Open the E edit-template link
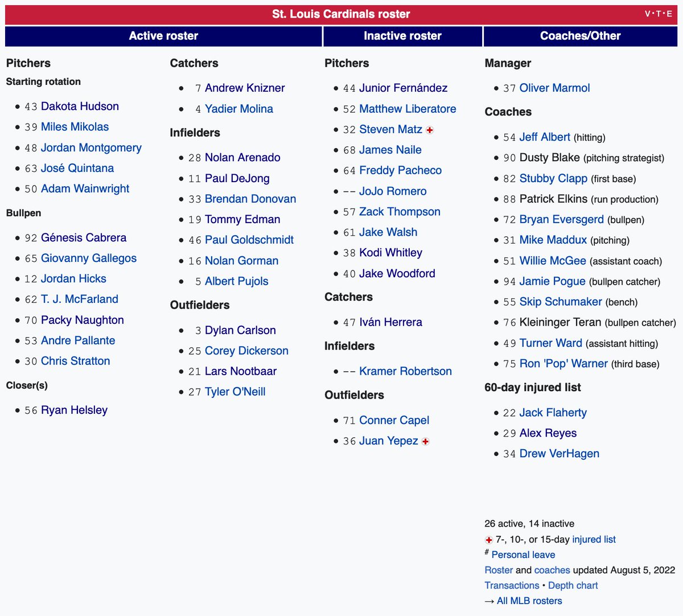This screenshot has height=616, width=683. (x=669, y=14)
